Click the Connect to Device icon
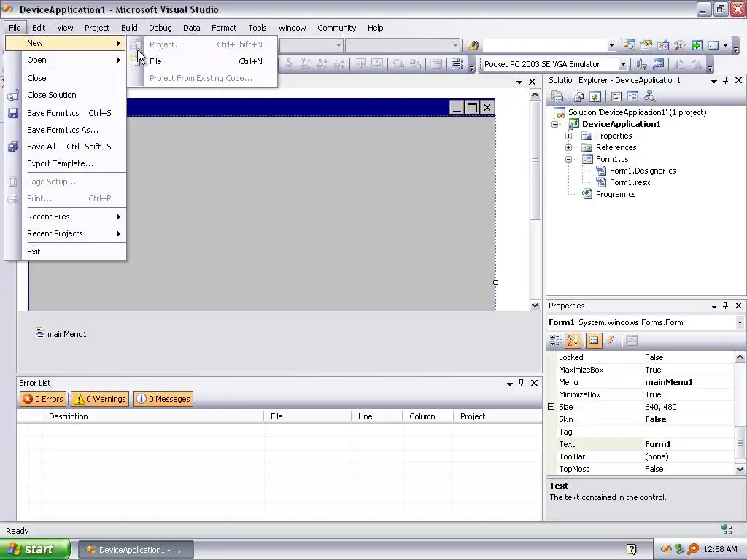Viewport: 747px width, 560px height. tap(641, 64)
